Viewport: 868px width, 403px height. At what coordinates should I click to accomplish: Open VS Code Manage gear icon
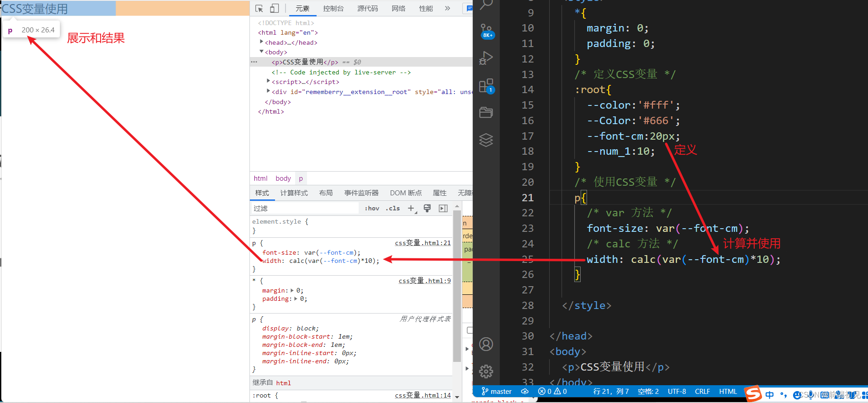coord(486,372)
